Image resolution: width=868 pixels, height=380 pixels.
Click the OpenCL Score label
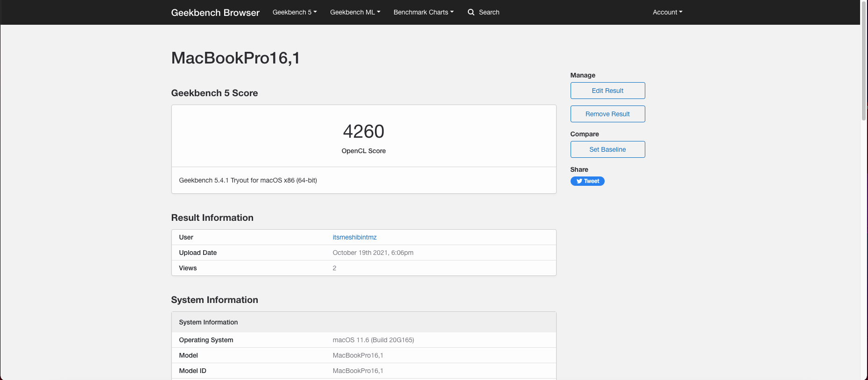[364, 151]
